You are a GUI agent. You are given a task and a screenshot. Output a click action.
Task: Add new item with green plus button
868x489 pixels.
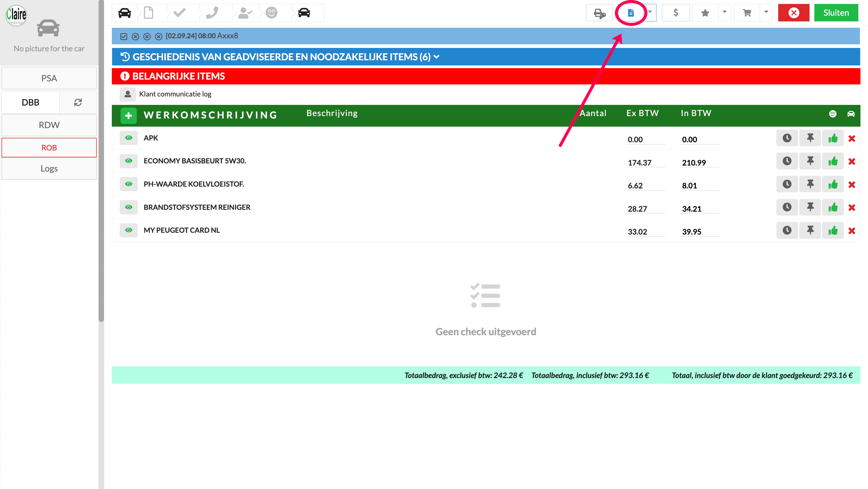pyautogui.click(x=128, y=115)
